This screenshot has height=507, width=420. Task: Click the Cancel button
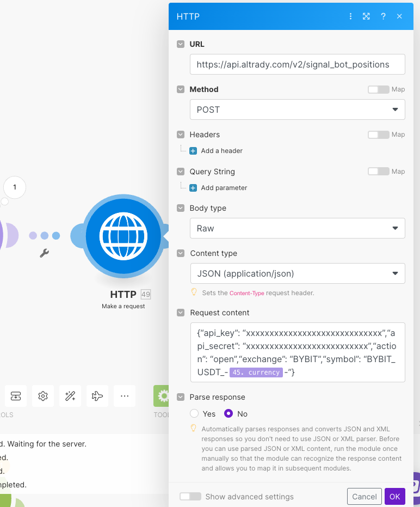(x=365, y=496)
